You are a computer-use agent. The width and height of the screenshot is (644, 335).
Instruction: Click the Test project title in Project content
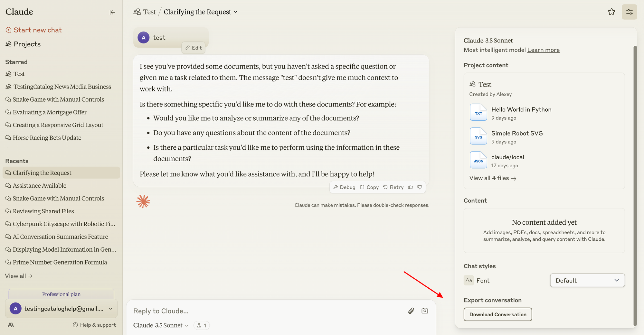485,84
